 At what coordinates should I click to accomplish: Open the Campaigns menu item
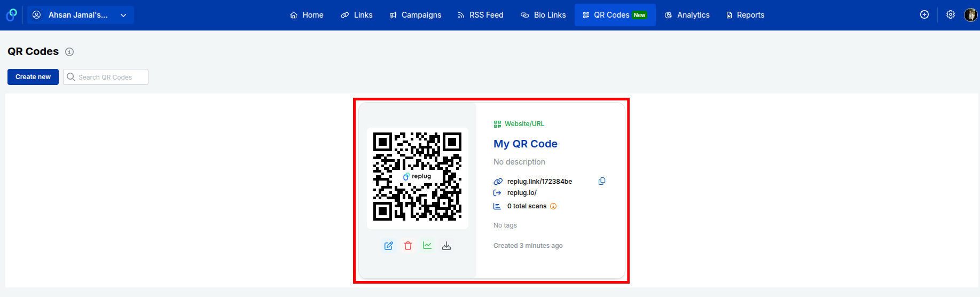pos(415,15)
